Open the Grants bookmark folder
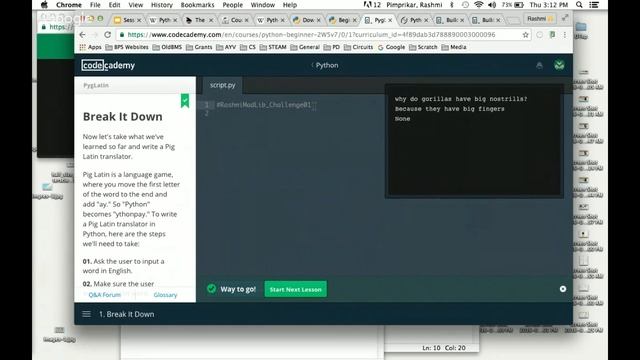 [x=199, y=47]
